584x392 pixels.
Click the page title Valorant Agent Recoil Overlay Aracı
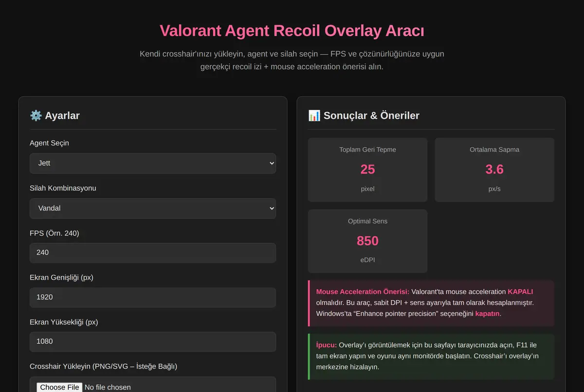(x=292, y=31)
